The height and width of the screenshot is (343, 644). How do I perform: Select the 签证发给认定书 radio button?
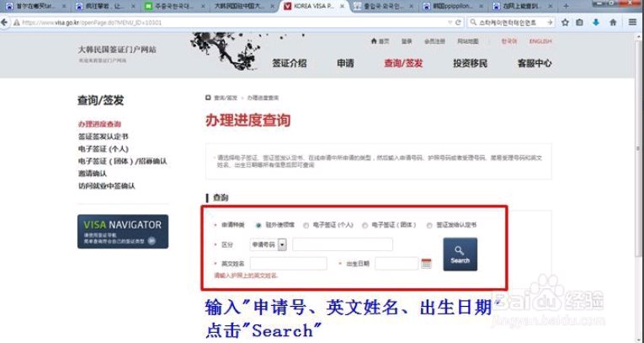pyautogui.click(x=429, y=225)
